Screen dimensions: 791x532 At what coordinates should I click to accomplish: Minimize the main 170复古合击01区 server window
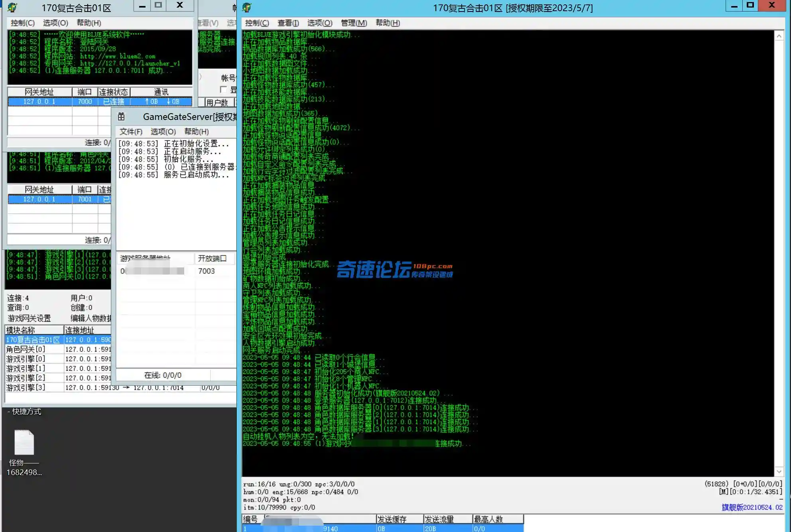pyautogui.click(x=734, y=6)
